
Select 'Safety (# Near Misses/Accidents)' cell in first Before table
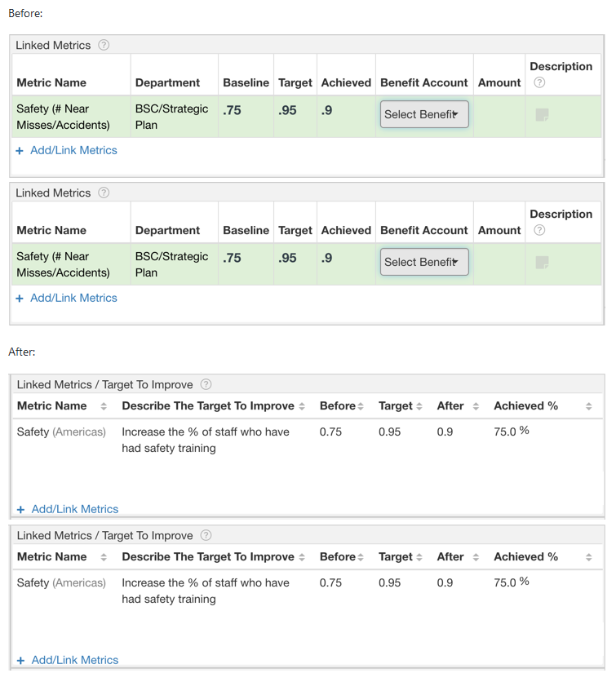tap(71, 117)
